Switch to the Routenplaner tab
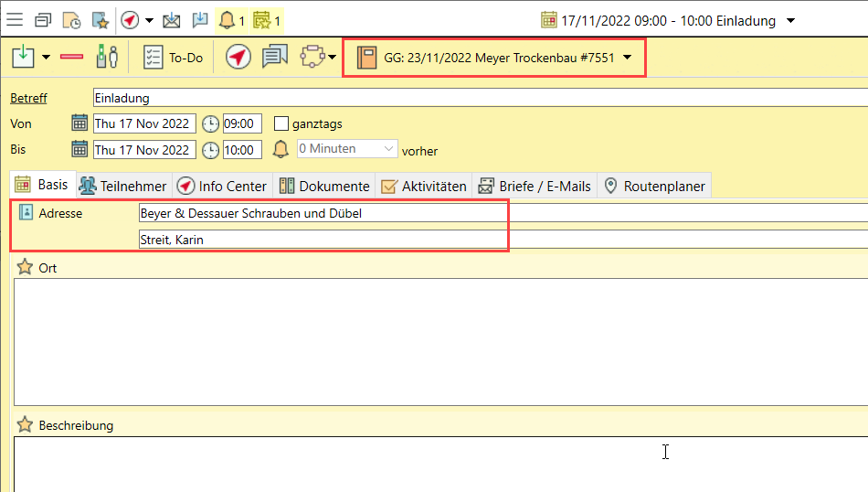The width and height of the screenshot is (868, 492). coord(654,186)
